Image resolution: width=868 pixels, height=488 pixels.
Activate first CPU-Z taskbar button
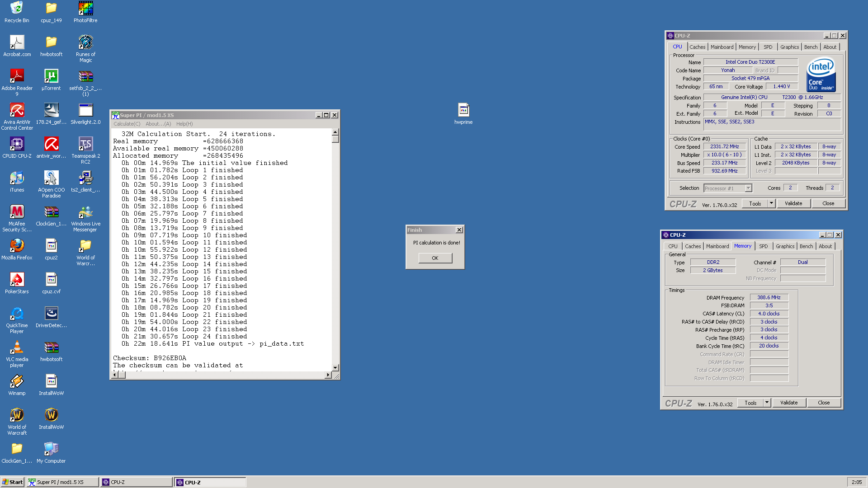click(137, 482)
